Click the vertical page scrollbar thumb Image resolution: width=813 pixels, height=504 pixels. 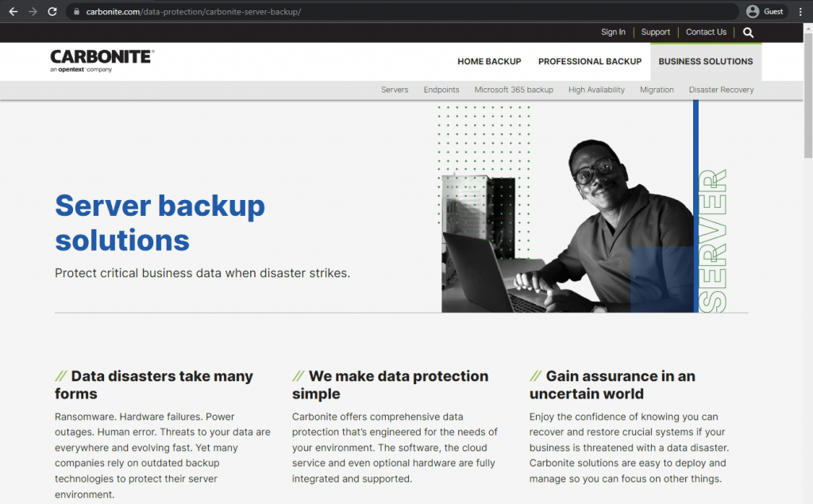tap(808, 96)
